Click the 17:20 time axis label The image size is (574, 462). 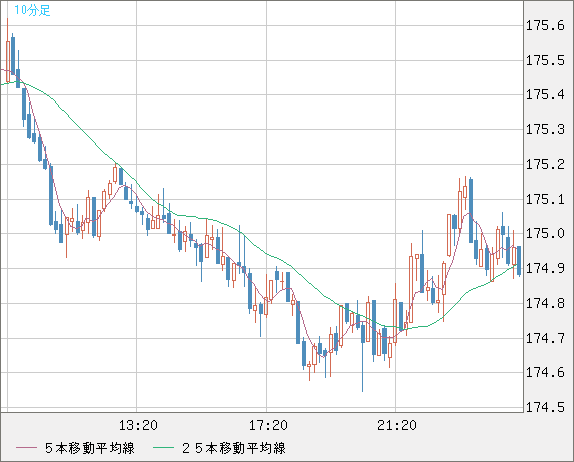(268, 425)
